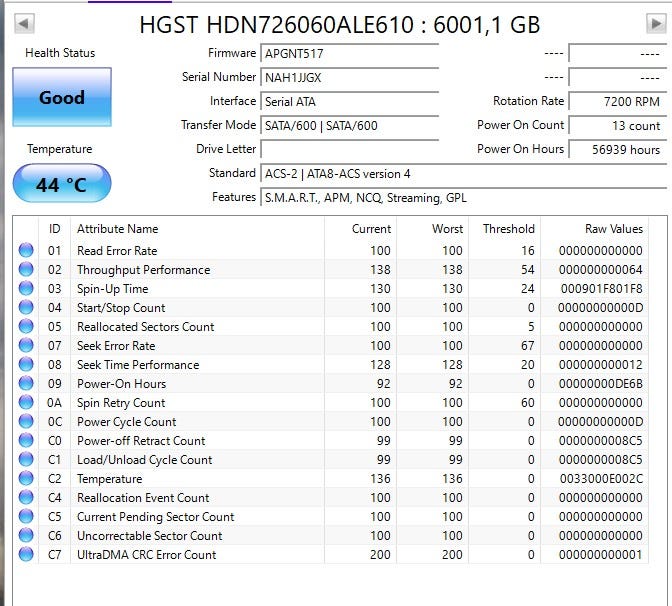This screenshot has width=672, height=606.
Task: Click the ID column header
Action: tap(55, 229)
